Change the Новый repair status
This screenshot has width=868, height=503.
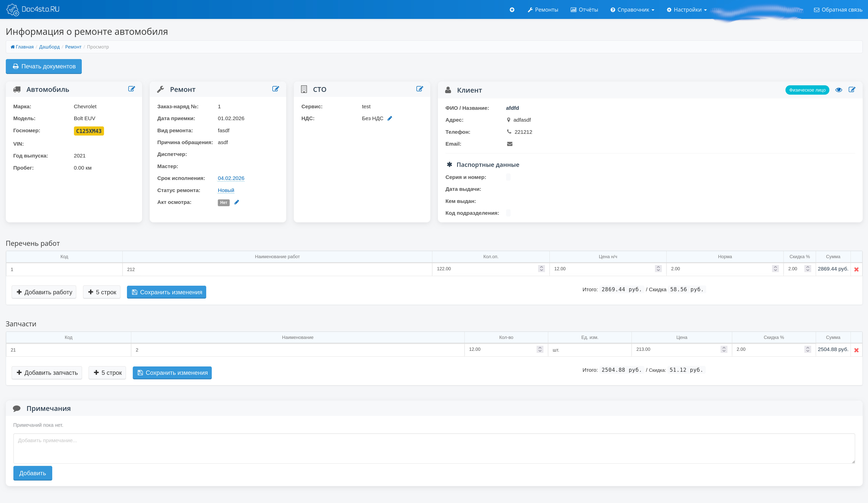coord(226,190)
